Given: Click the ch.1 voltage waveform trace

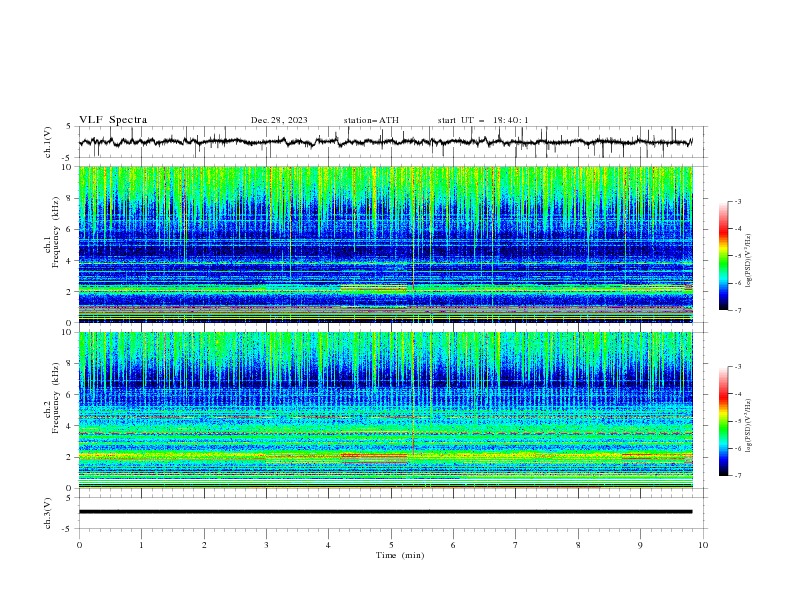Looking at the screenshot, I should [x=385, y=142].
